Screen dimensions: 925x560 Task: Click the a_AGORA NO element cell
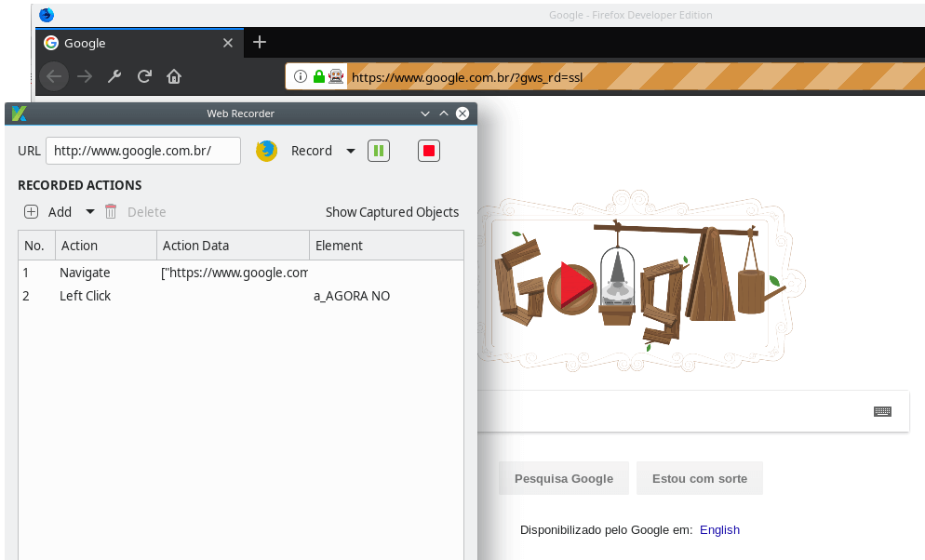coord(352,296)
